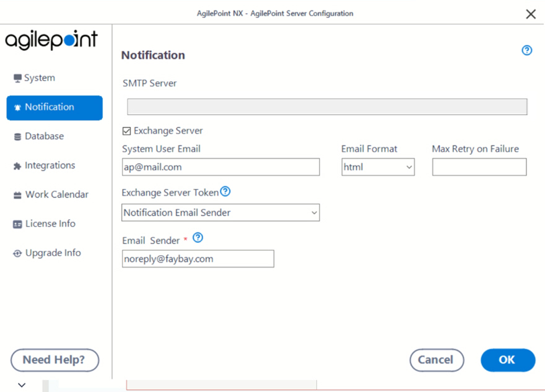Click the License Info card icon
545x392 pixels.
coord(17,224)
